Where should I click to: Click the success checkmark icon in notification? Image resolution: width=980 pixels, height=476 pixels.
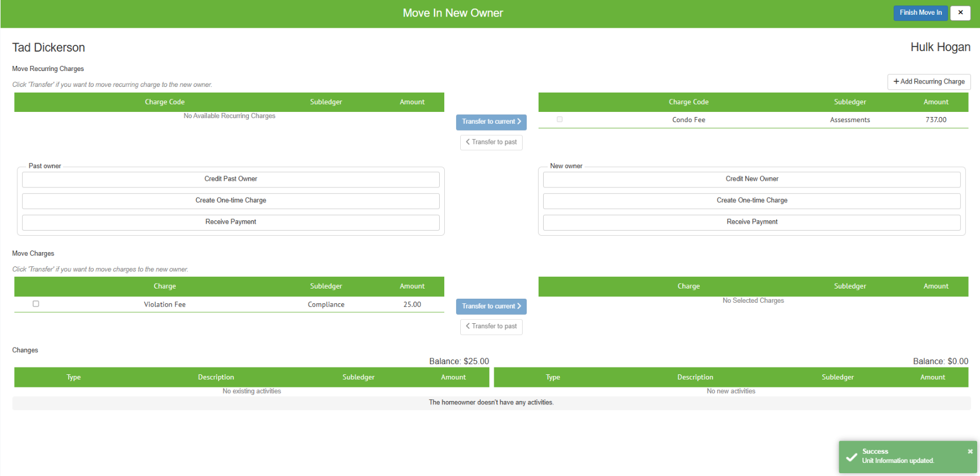[x=851, y=457]
